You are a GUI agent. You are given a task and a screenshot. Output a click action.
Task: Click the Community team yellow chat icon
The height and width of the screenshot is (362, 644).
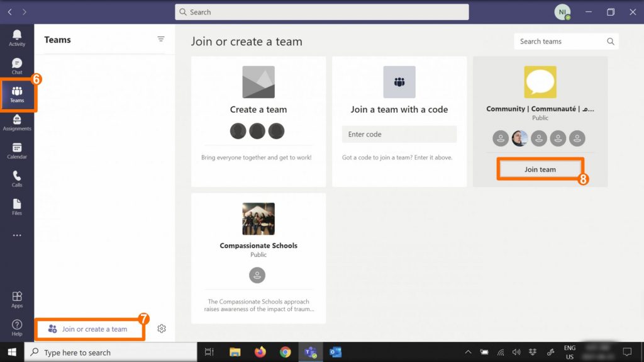pos(540,82)
